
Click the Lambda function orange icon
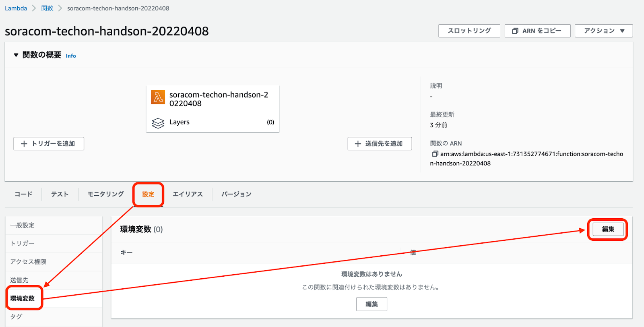click(158, 97)
